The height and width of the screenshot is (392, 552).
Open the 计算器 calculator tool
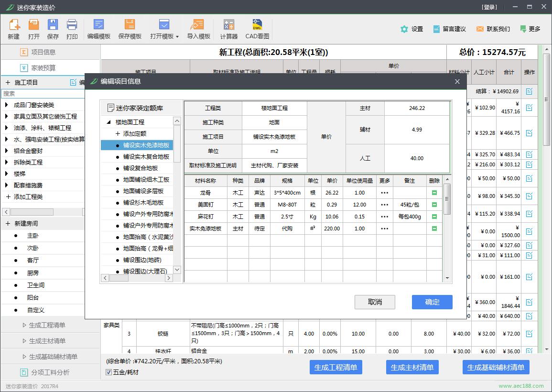[x=228, y=25]
